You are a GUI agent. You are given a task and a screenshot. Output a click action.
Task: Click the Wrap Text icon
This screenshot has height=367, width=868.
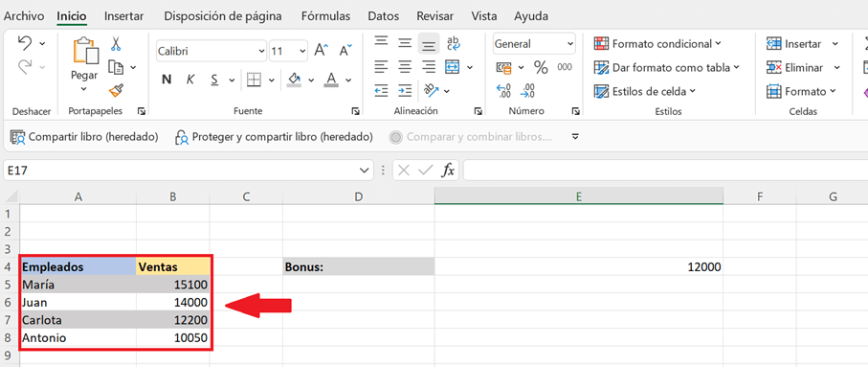point(454,44)
